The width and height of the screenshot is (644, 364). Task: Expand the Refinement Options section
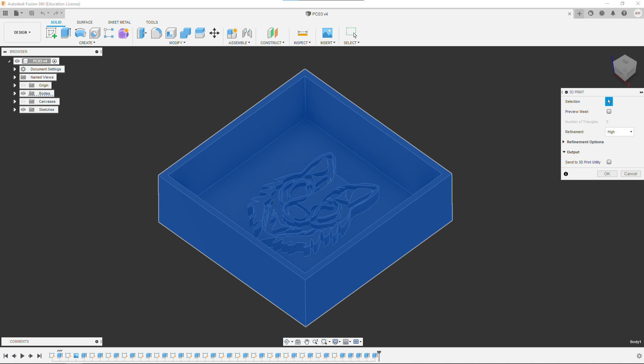(564, 142)
